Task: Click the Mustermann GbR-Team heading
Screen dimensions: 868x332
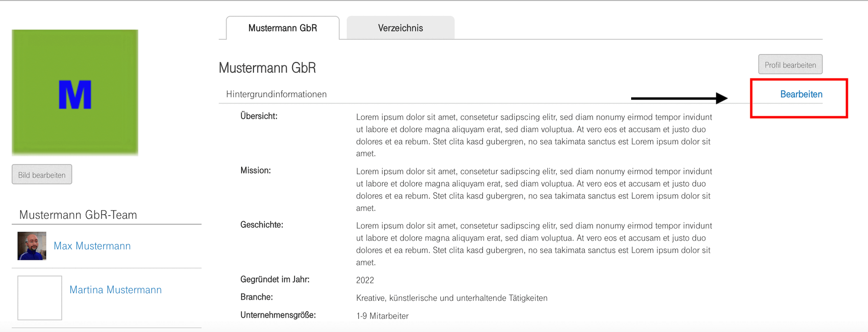Action: [x=78, y=215]
